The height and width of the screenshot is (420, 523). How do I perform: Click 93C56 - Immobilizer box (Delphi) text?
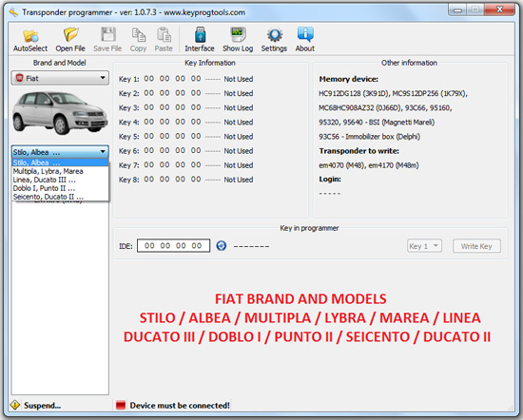369,136
